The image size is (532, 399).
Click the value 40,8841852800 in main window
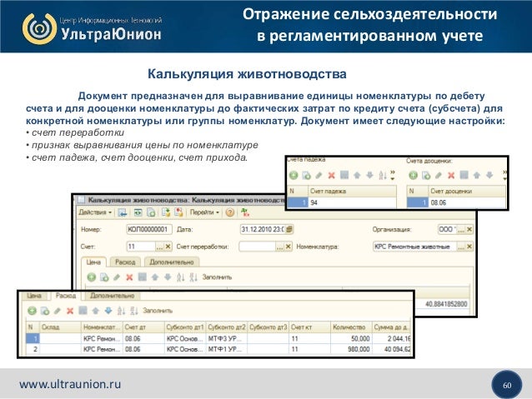pos(446,304)
